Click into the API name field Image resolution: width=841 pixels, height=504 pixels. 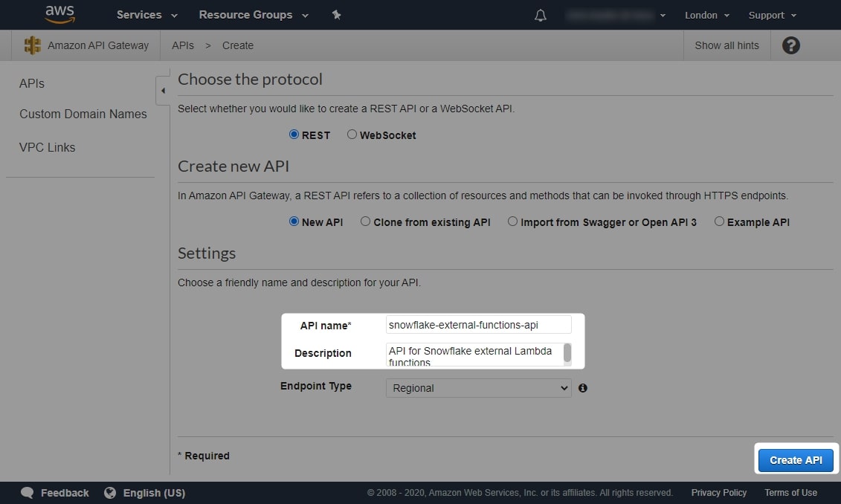pos(478,325)
